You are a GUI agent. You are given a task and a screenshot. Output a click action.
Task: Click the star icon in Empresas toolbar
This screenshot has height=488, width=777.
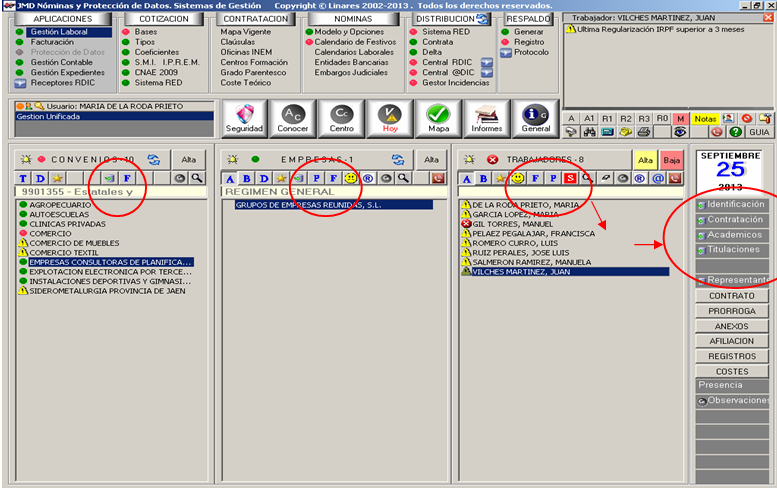click(281, 178)
